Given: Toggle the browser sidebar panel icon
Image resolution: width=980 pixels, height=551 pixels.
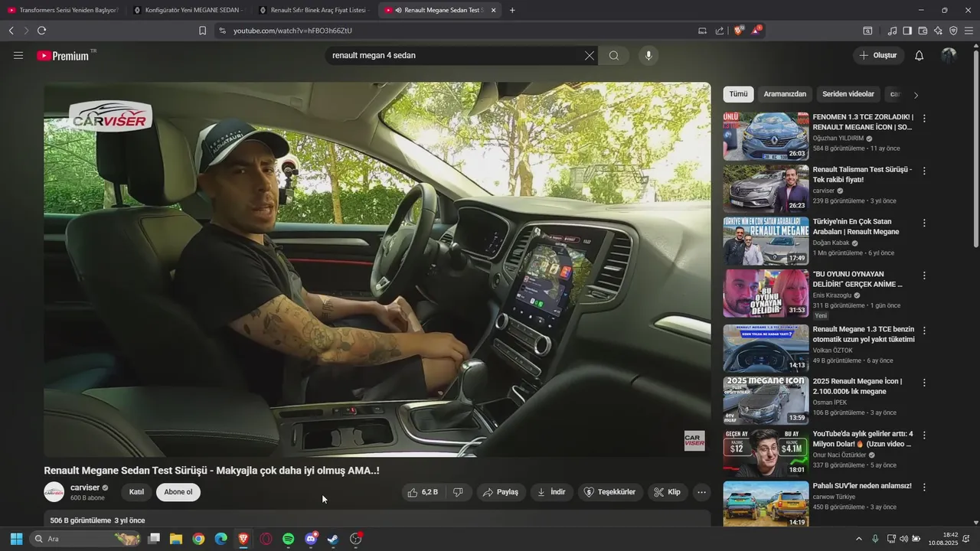Looking at the screenshot, I should (x=907, y=31).
